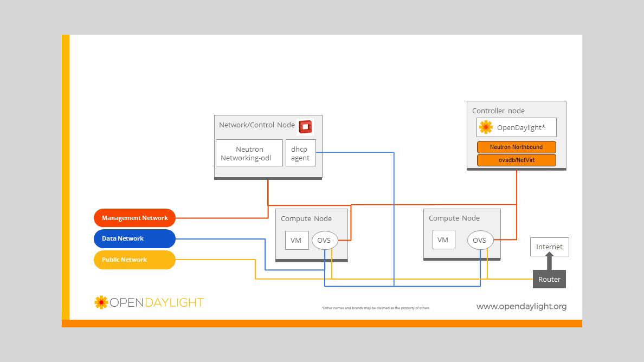Click the Neutron Networking-odl box
Screen dimensions: 644x362
[x=249, y=154]
